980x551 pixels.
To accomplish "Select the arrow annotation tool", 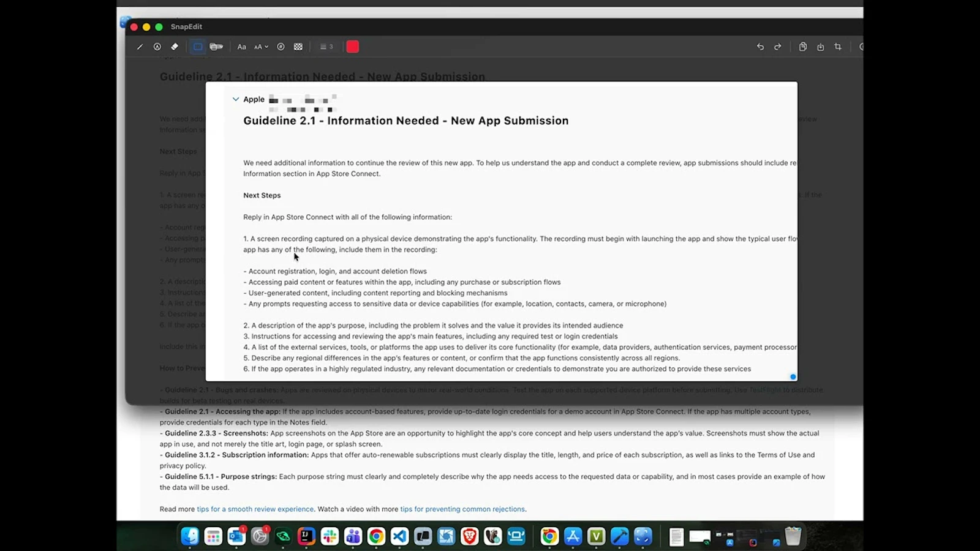I will tap(157, 47).
